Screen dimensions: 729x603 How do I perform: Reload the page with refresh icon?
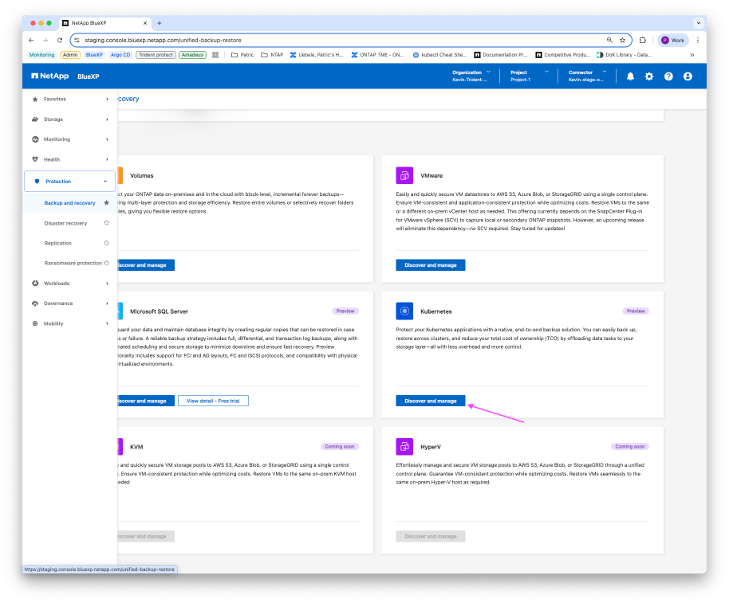coord(60,40)
